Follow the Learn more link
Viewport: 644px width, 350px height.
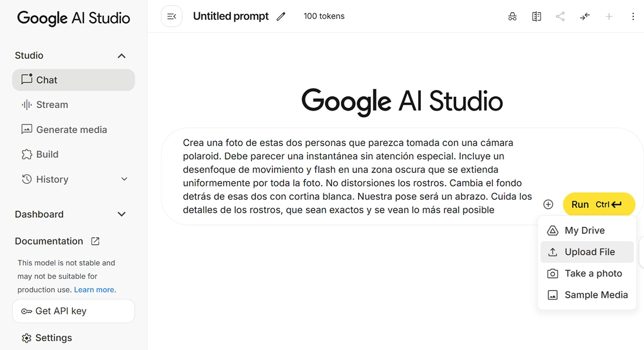(x=94, y=289)
